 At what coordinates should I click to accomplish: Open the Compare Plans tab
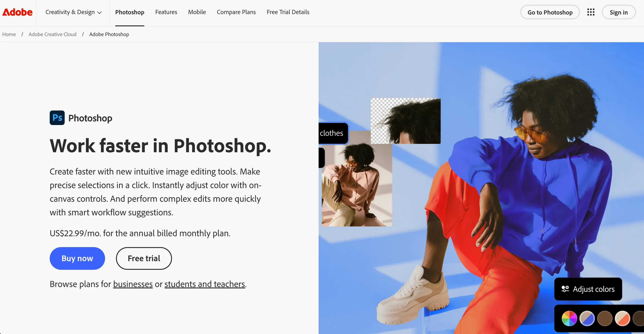tap(236, 12)
